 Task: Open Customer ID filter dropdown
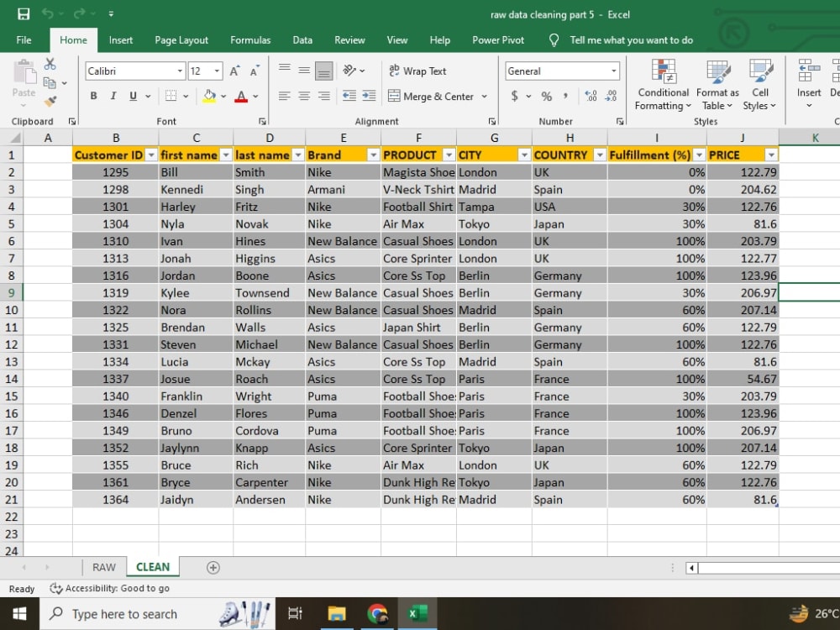[151, 155]
